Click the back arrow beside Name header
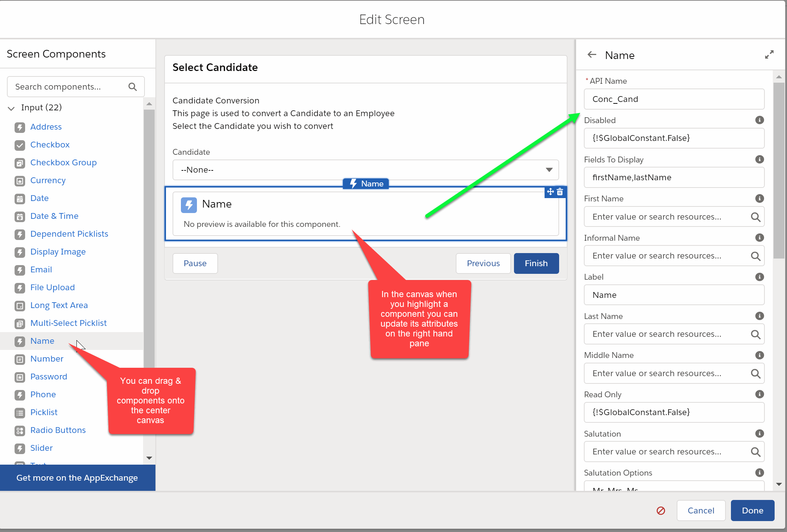Image resolution: width=787 pixels, height=532 pixels. pyautogui.click(x=592, y=55)
